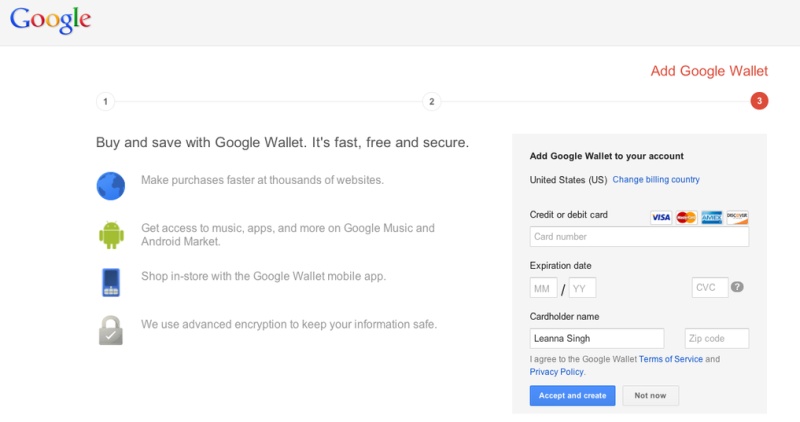
Task: Click the blue globe icon
Action: 111,186
